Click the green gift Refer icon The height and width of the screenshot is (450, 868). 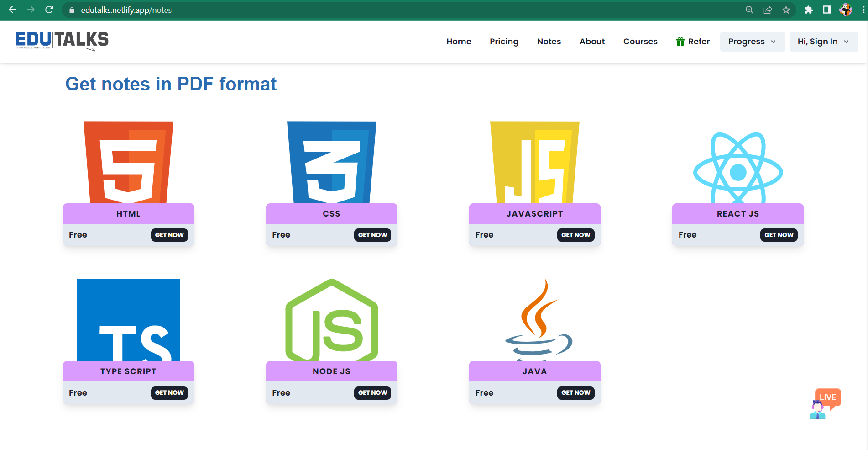point(680,42)
